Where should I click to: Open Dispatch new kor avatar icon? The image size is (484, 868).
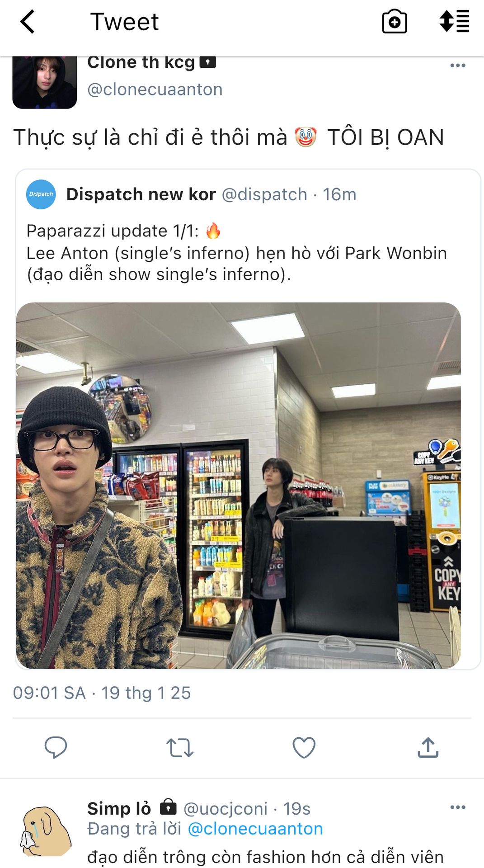[x=41, y=194]
